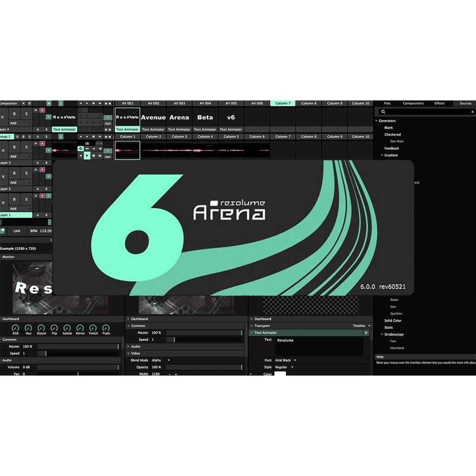Viewport: 476px width, 476px height.
Task: Bypass Layer 2 with B button
Action: point(14,173)
